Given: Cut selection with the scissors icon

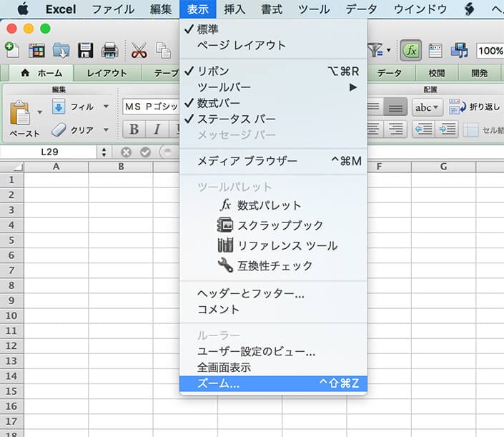Looking at the screenshot, I should (139, 50).
